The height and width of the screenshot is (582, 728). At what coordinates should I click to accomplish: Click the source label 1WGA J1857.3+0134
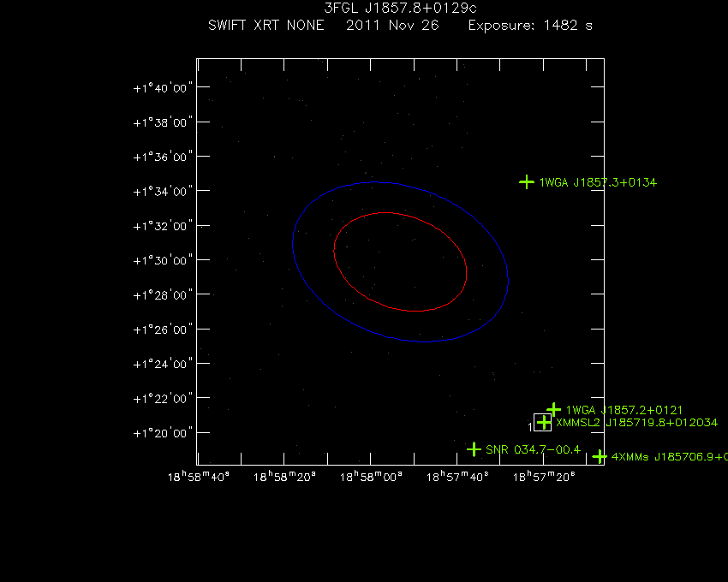(x=598, y=182)
